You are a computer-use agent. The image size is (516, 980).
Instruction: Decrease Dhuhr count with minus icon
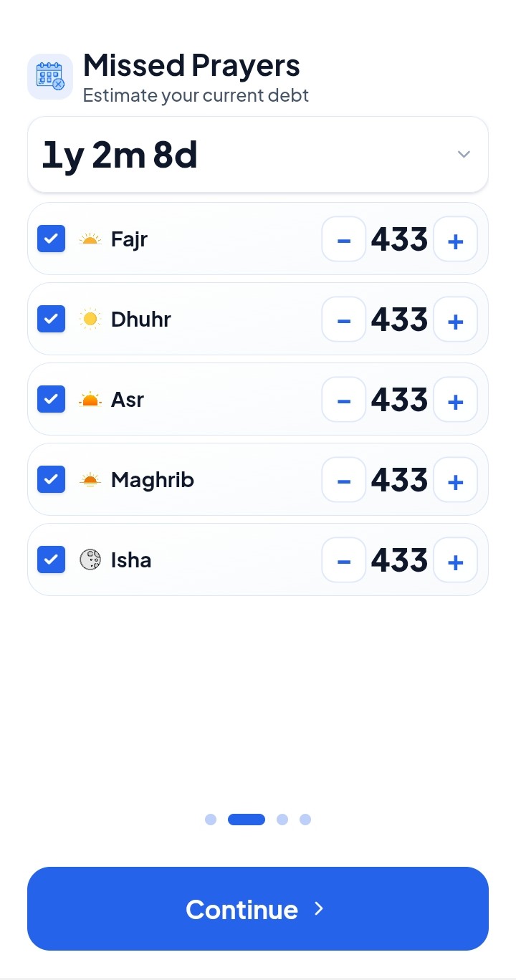pos(344,320)
